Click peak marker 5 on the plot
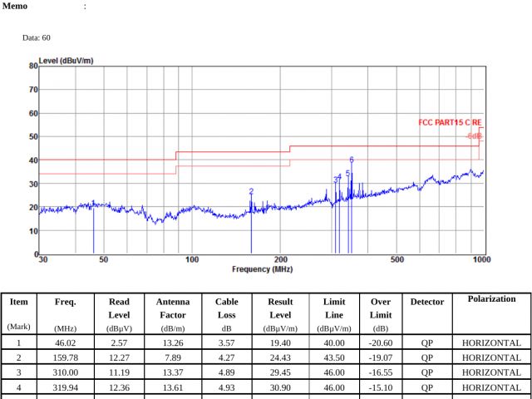Image resolution: width=532 pixels, height=399 pixels. [x=347, y=173]
